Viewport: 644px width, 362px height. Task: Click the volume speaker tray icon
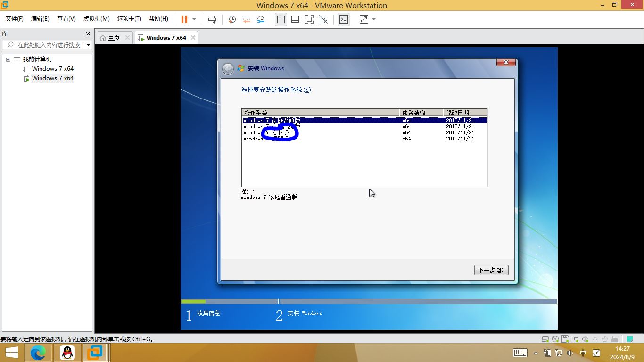570,353
